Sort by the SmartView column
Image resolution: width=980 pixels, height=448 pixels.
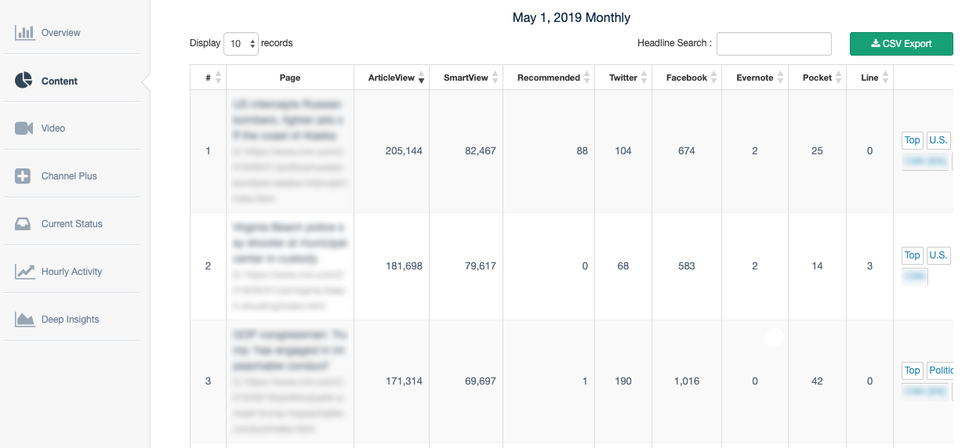466,78
